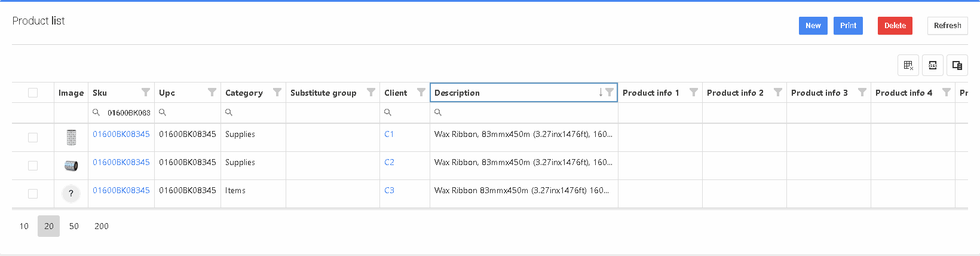Click the question mark image placeholder in the C3 row

click(71, 193)
